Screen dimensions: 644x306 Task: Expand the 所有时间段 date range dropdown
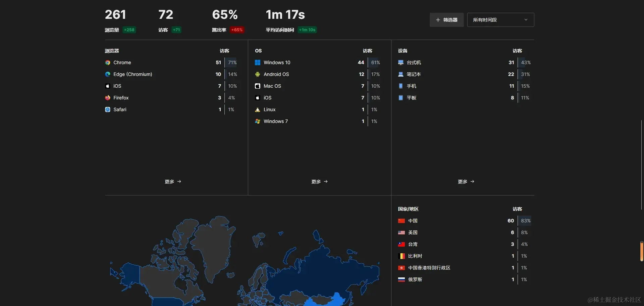click(x=500, y=20)
